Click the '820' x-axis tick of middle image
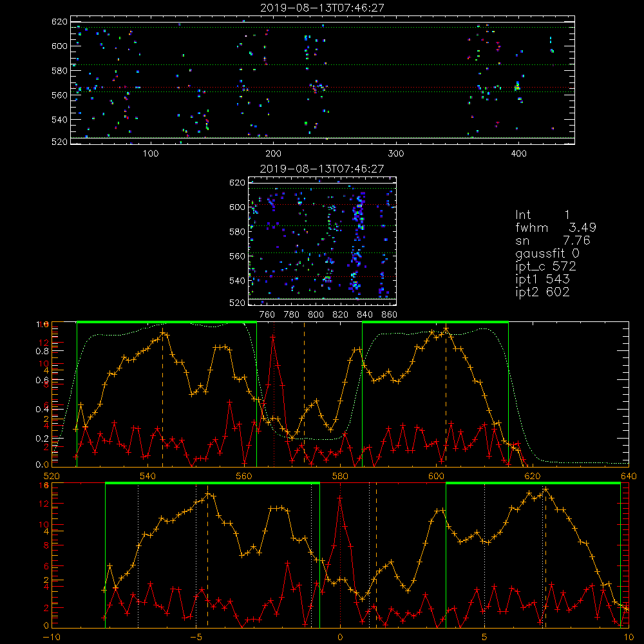 pyautogui.click(x=341, y=315)
